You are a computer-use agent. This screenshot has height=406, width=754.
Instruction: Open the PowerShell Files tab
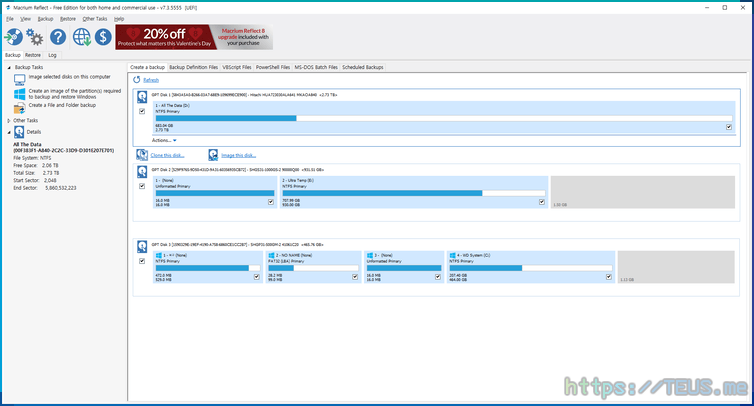[x=273, y=67]
